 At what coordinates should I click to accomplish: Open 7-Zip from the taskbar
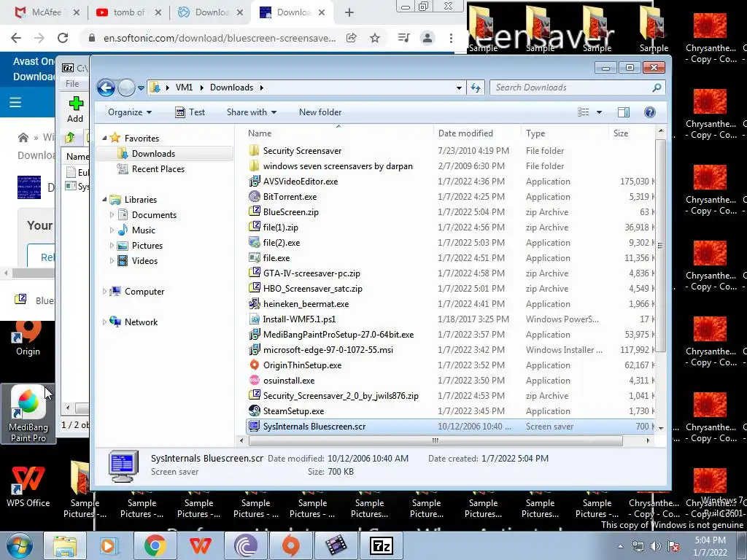pyautogui.click(x=381, y=545)
